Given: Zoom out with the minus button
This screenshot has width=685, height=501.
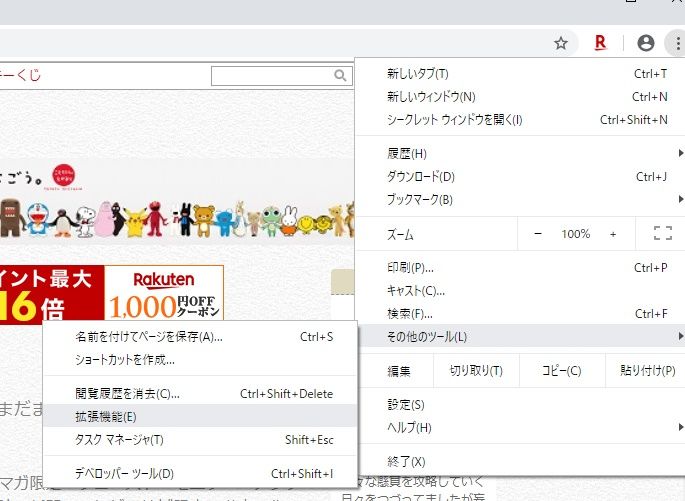Looking at the screenshot, I should coord(538,233).
